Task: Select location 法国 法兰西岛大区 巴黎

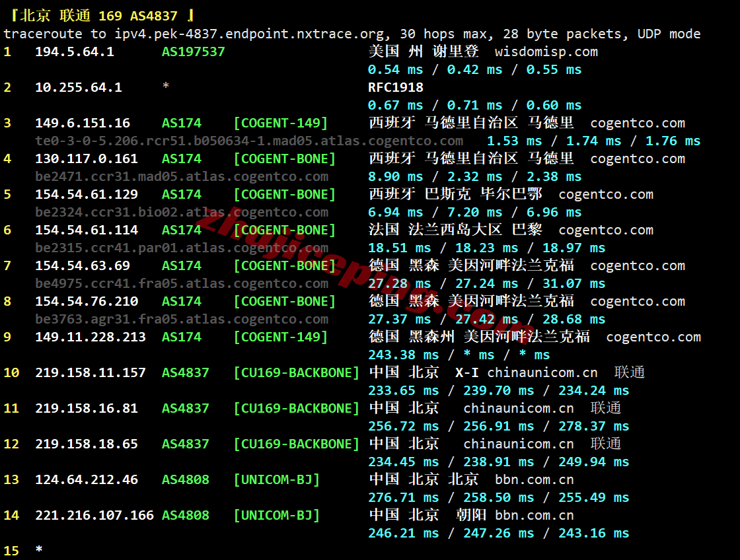Action: (455, 230)
